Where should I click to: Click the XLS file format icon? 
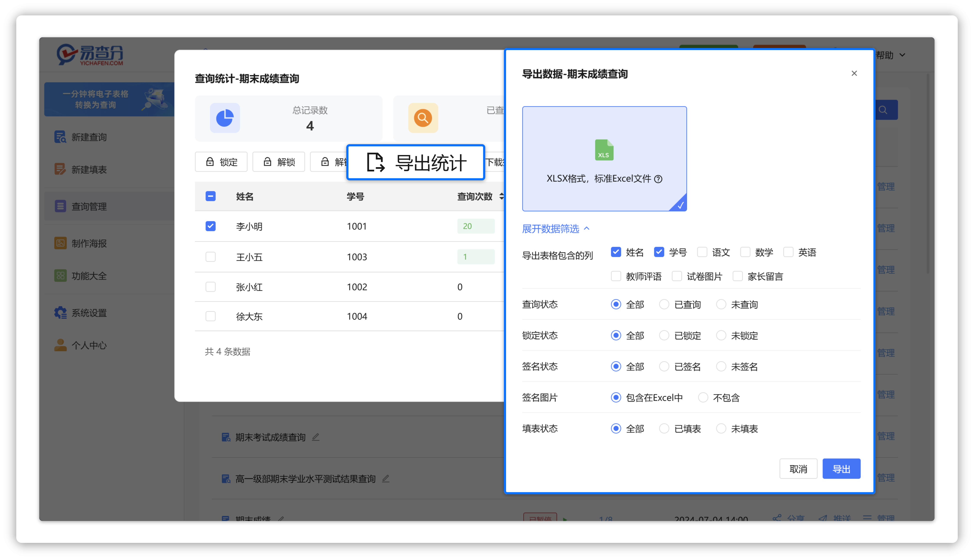[x=604, y=150]
